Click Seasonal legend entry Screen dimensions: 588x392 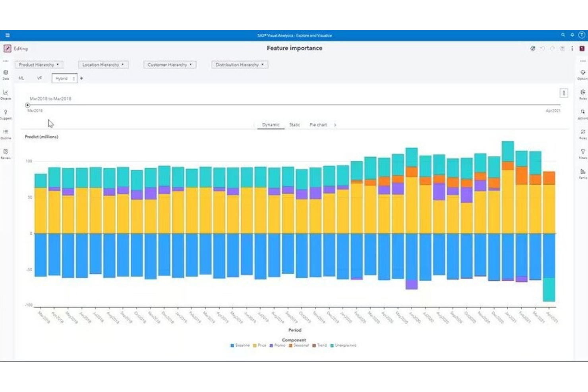click(x=299, y=346)
